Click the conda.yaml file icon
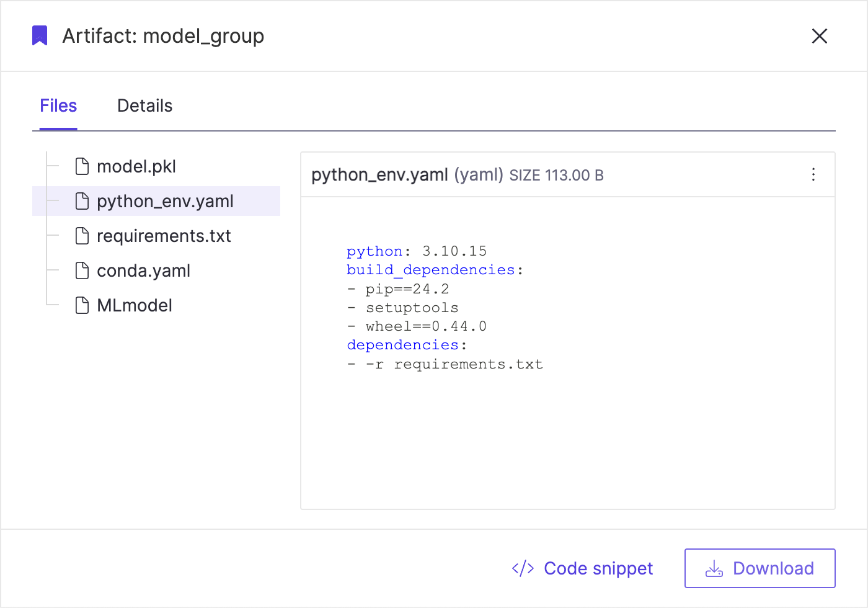This screenshot has width=868, height=608. (x=82, y=270)
